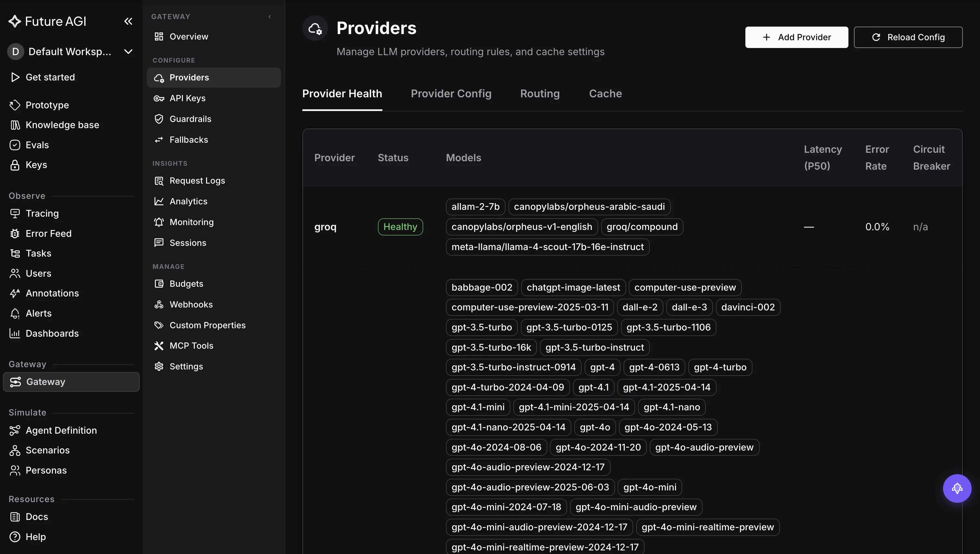Open Evals checkmark icon

(15, 145)
